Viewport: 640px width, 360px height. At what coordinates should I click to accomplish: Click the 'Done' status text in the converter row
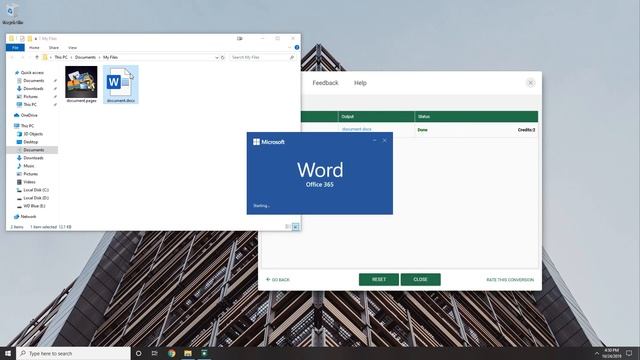click(x=422, y=130)
